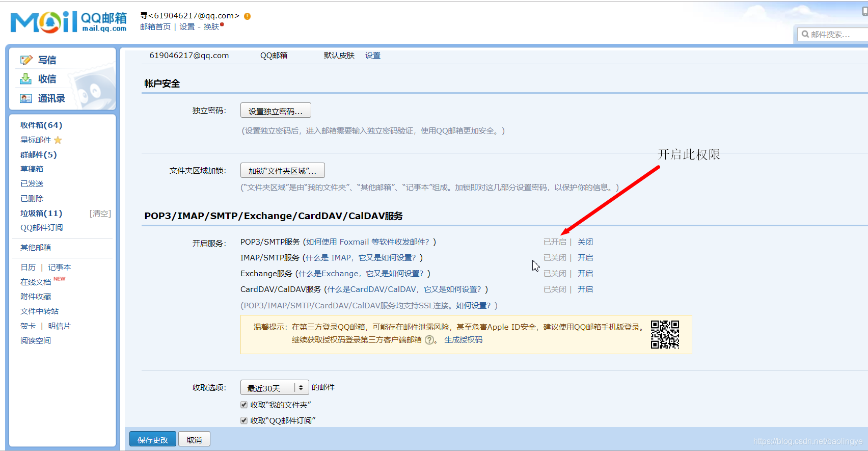Open the 邮箱首页 link in header

pos(155,27)
